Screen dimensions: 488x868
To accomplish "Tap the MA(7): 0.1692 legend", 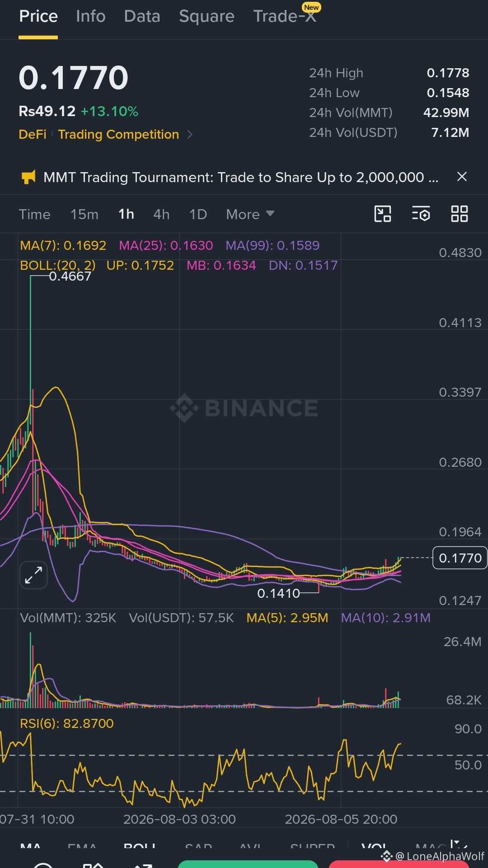I will (63, 245).
